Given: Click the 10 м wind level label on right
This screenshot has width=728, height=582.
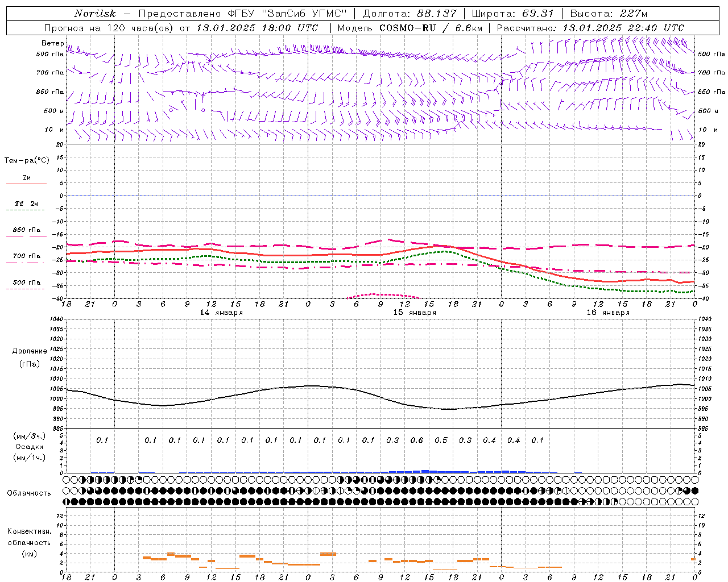Looking at the screenshot, I should coord(708,130).
